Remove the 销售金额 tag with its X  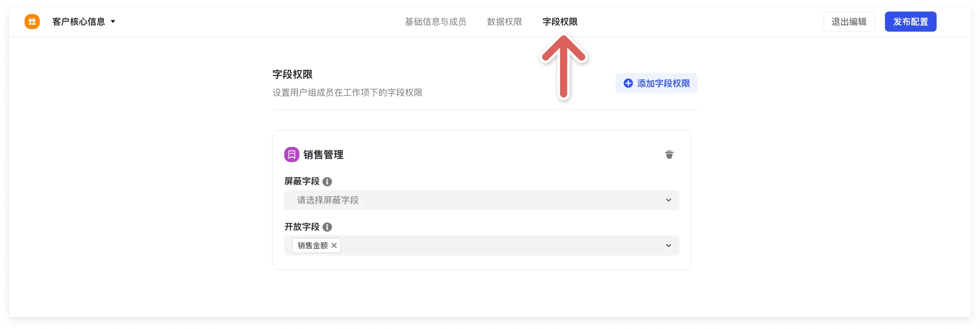click(334, 246)
